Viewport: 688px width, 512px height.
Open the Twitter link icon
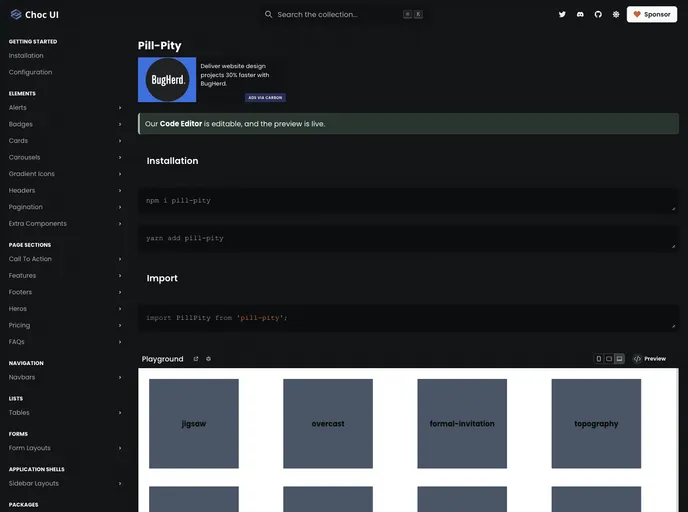click(x=562, y=14)
